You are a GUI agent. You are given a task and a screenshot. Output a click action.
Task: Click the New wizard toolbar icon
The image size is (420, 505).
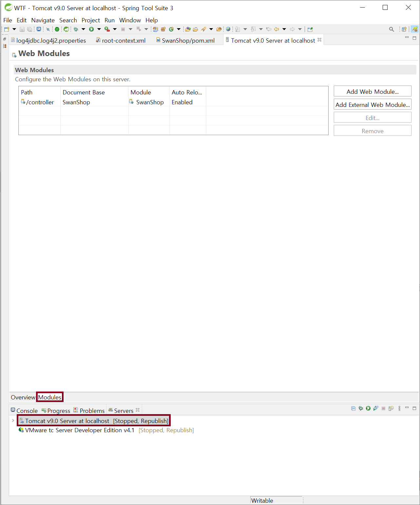(7, 29)
